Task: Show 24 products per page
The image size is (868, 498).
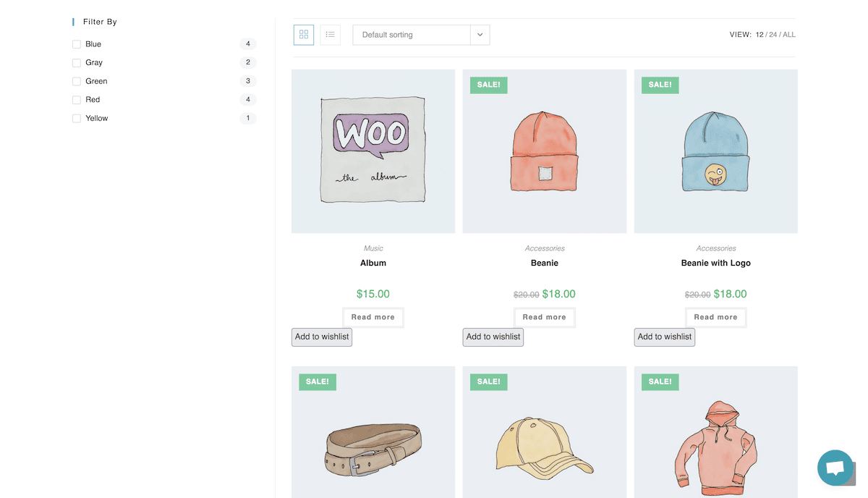Action: [x=773, y=35]
